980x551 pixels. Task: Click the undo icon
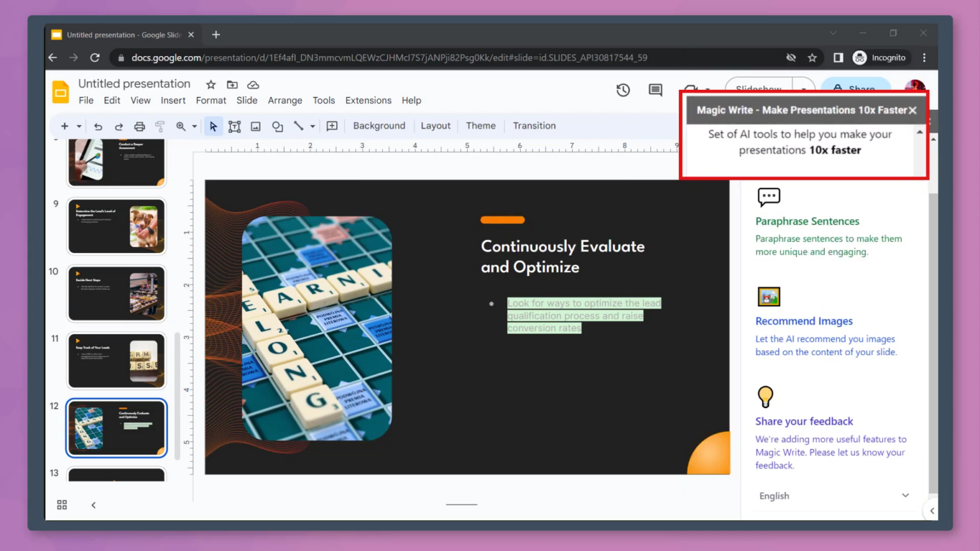coord(98,126)
